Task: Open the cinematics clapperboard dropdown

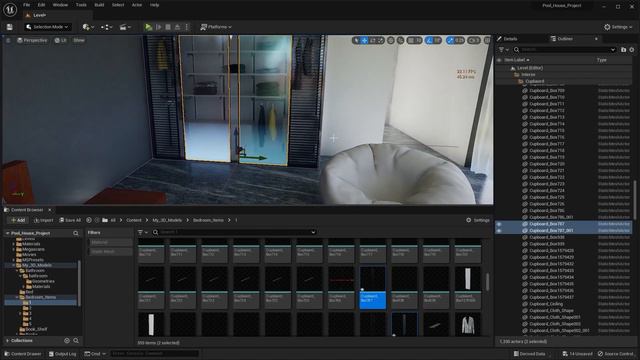Action: tap(125, 27)
